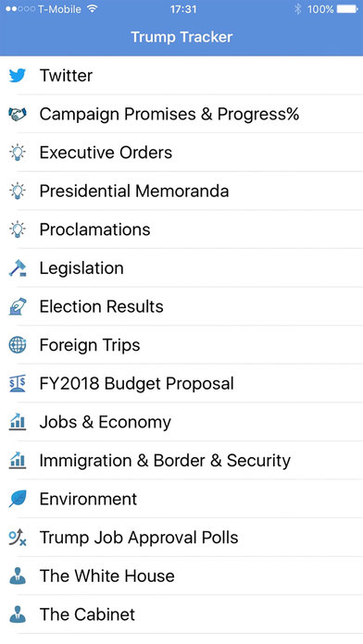The height and width of the screenshot is (644, 363).
Task: Tap the dollar scales icon for Budget Proposal
Action: pyautogui.click(x=18, y=384)
